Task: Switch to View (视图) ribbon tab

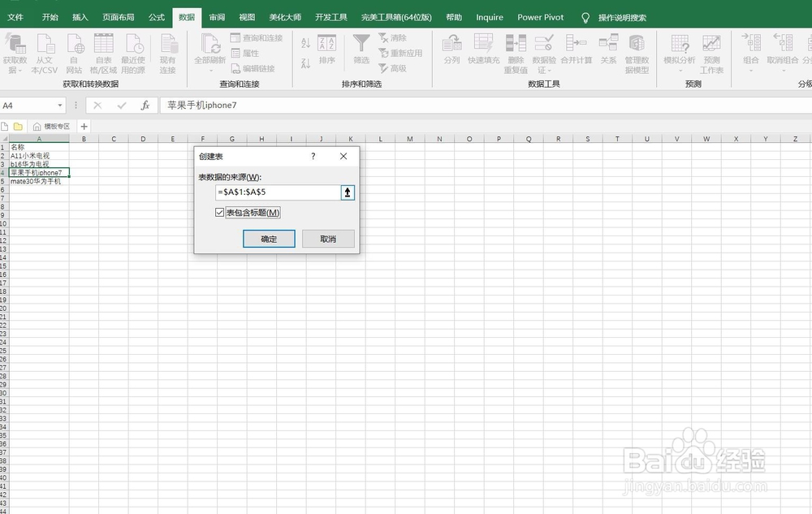Action: click(x=247, y=17)
